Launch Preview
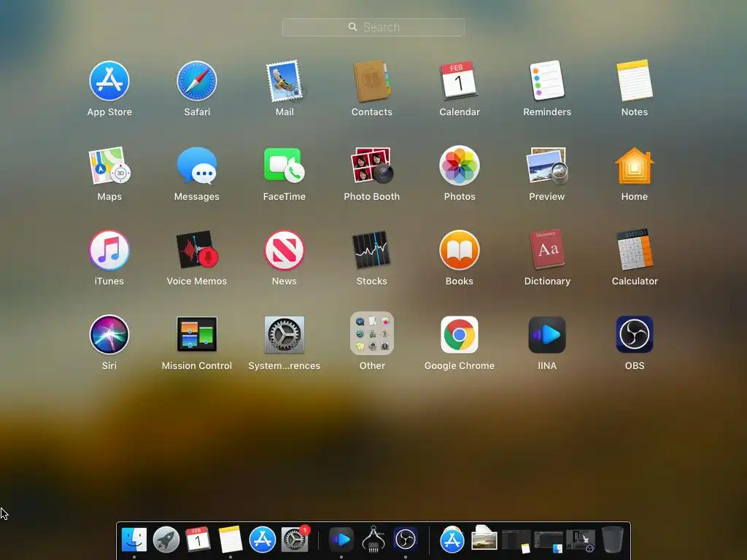The image size is (747, 560). pos(547,166)
